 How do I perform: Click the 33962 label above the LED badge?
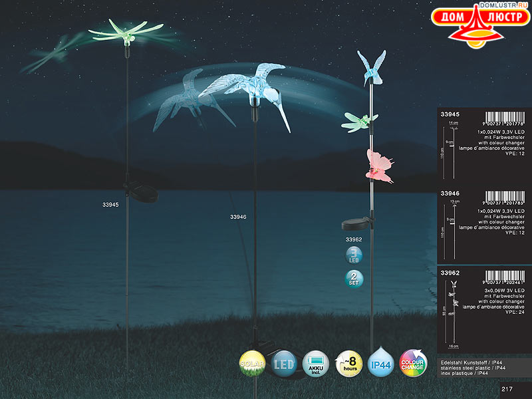[354, 239]
